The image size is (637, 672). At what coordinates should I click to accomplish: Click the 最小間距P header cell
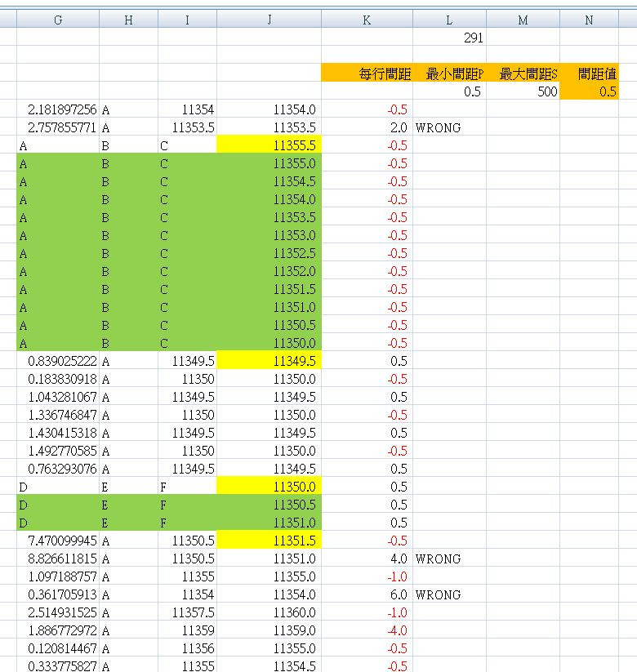(449, 73)
